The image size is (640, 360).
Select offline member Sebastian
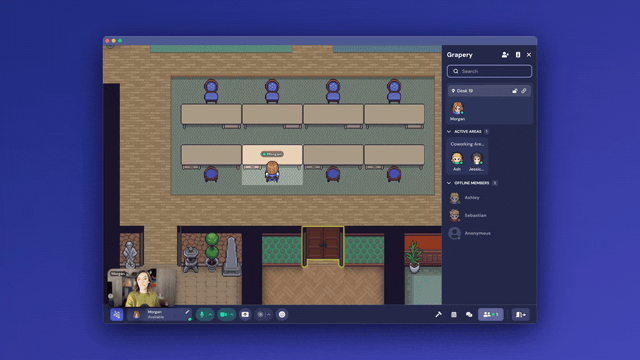(x=468, y=215)
